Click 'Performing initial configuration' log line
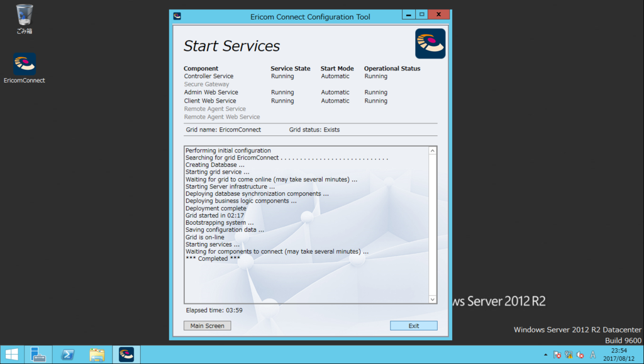The image size is (644, 364). (x=228, y=151)
